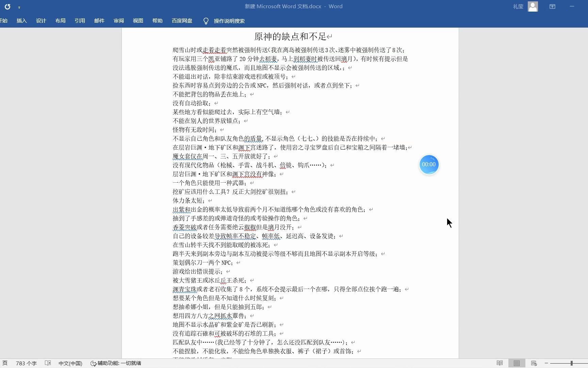Click the line 策划偶尔刀一两个 NPC；
The width and height of the screenshot is (588, 368).
[x=203, y=263]
